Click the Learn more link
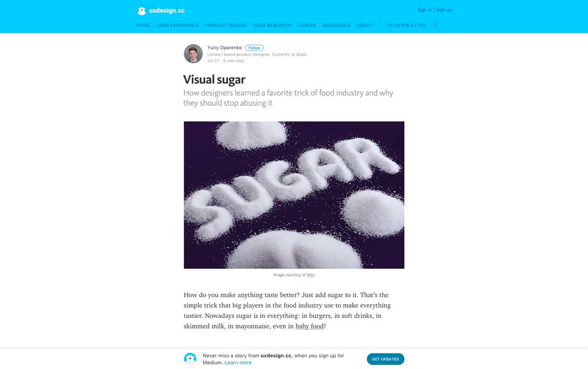 click(238, 363)
